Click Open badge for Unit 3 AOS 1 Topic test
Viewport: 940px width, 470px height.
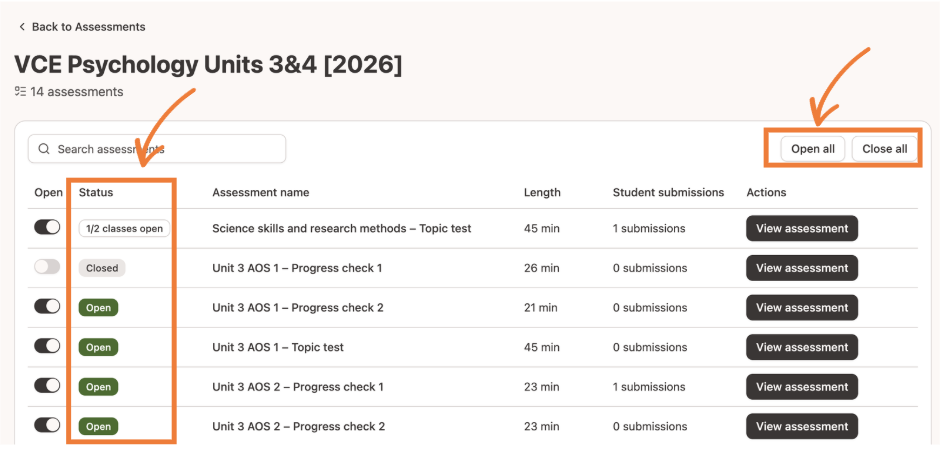pyautogui.click(x=98, y=347)
